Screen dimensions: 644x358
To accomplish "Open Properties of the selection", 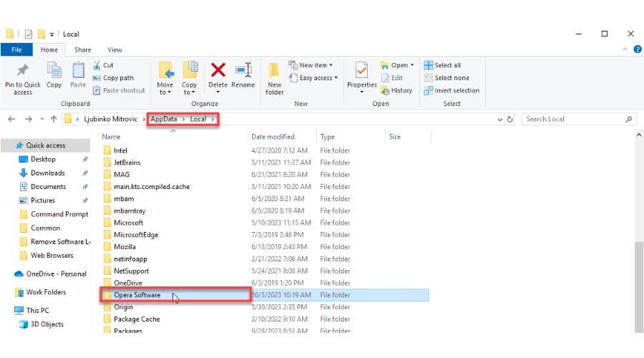I will coord(361,78).
